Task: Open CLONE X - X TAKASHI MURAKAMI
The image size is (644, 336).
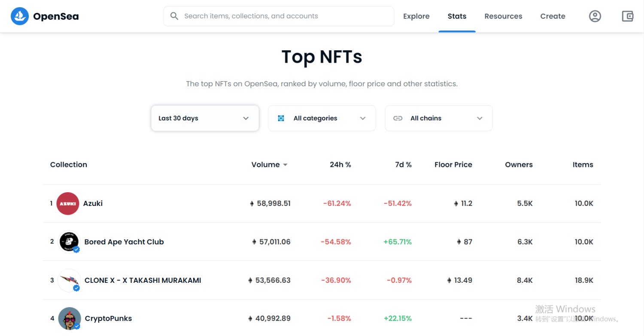Action: point(143,280)
